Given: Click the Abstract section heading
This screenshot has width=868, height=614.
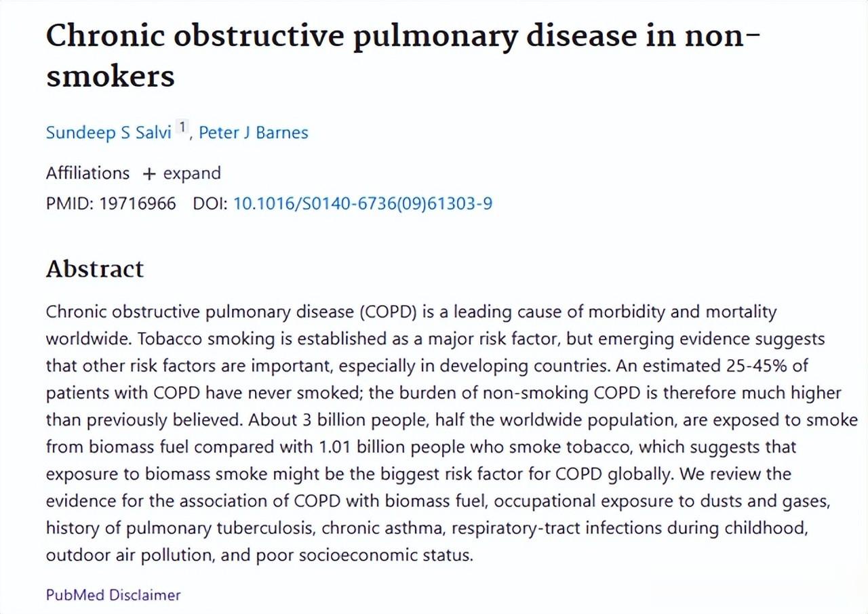Looking at the screenshot, I should click(95, 269).
